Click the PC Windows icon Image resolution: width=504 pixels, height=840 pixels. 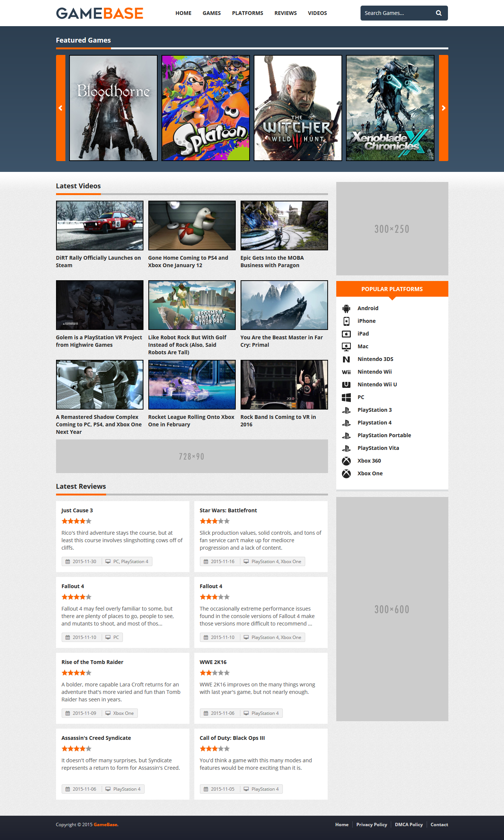point(346,397)
